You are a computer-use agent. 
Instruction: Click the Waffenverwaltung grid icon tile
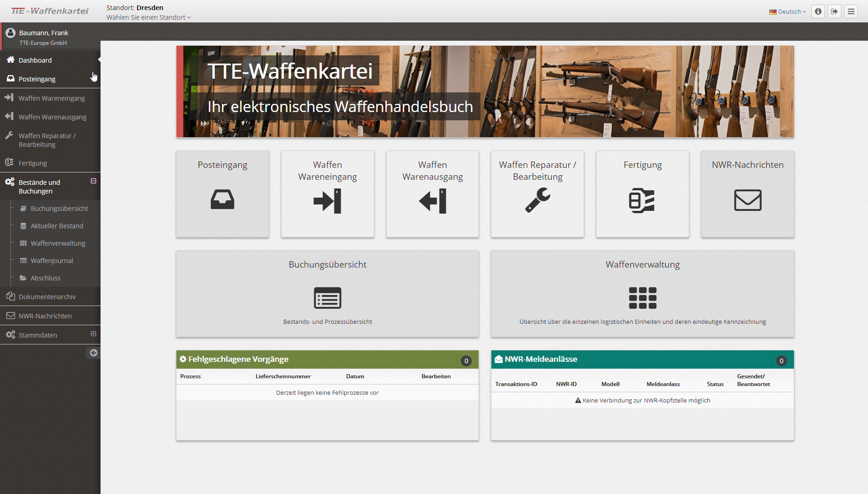pos(643,298)
